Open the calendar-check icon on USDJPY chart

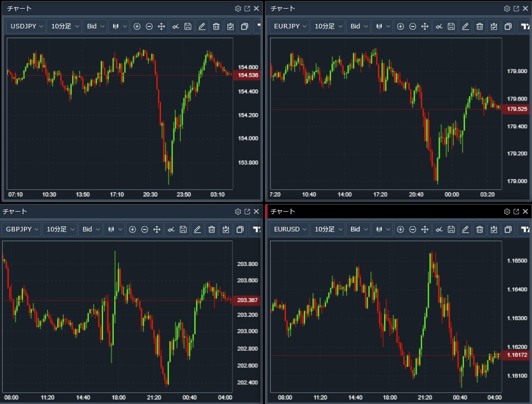[x=230, y=26]
